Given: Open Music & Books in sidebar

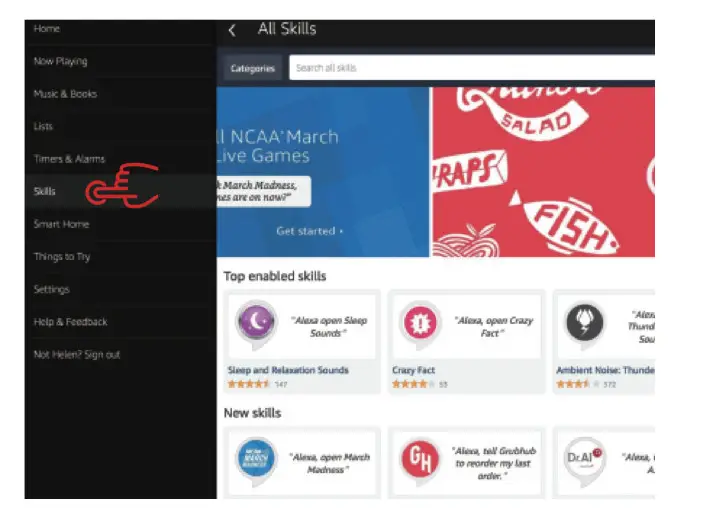Looking at the screenshot, I should point(121,94).
